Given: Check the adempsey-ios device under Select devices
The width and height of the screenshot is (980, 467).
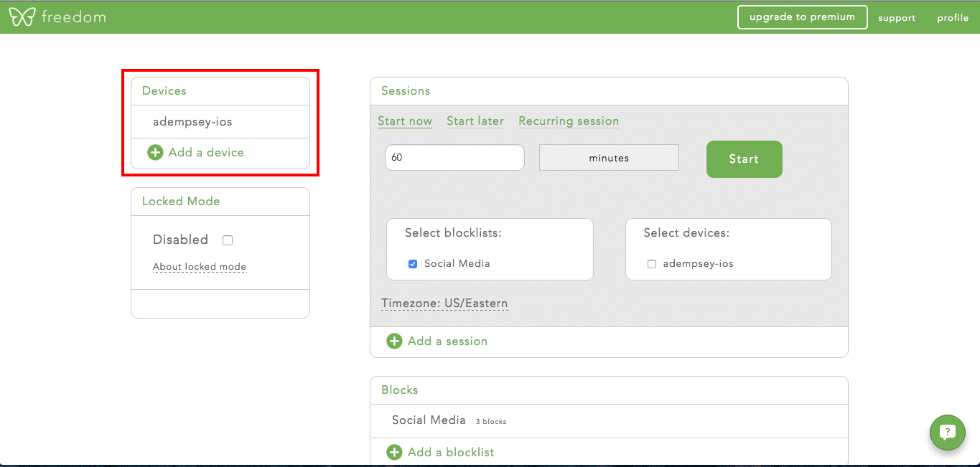Looking at the screenshot, I should coord(652,264).
